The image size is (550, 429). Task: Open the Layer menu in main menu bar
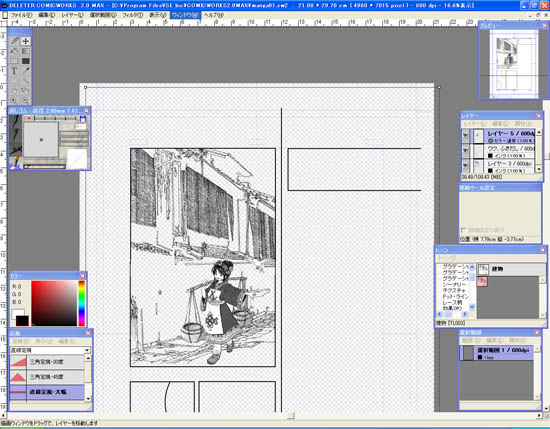tap(72, 15)
